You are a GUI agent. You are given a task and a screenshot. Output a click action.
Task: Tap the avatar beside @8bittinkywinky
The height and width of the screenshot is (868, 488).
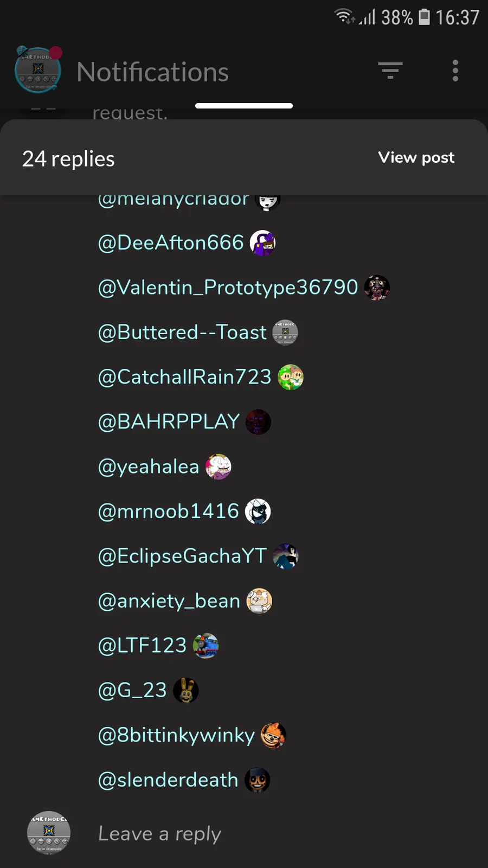[274, 736]
